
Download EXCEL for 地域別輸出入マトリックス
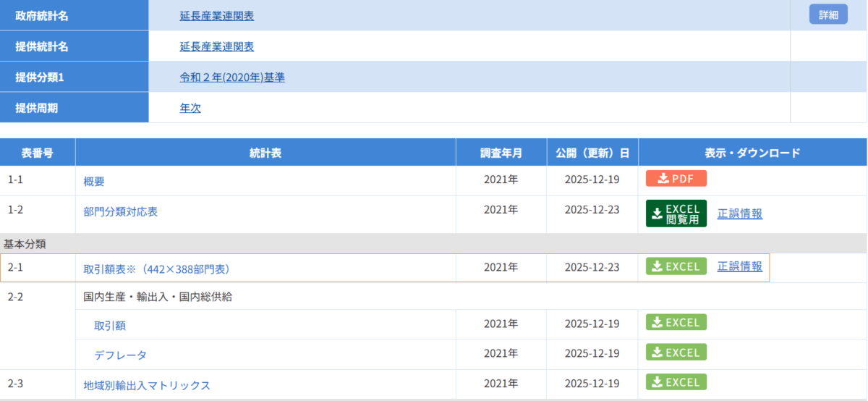coord(676,382)
